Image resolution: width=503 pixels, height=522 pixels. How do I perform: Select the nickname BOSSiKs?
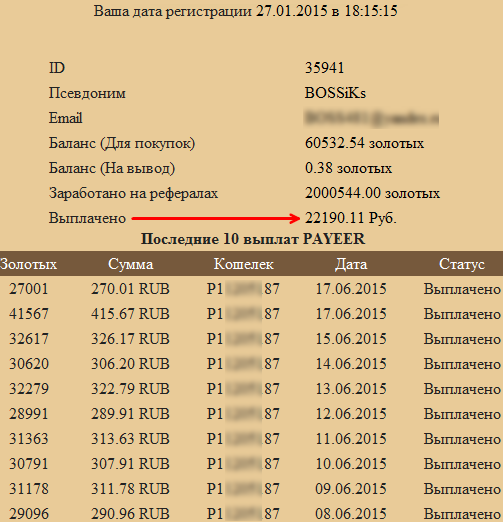(x=335, y=93)
